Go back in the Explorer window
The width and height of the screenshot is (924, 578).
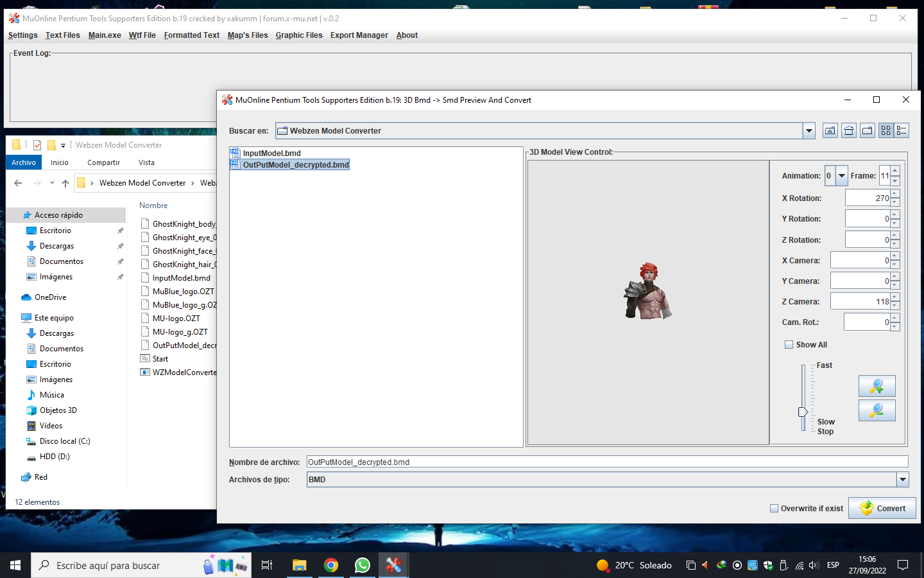[x=18, y=183]
